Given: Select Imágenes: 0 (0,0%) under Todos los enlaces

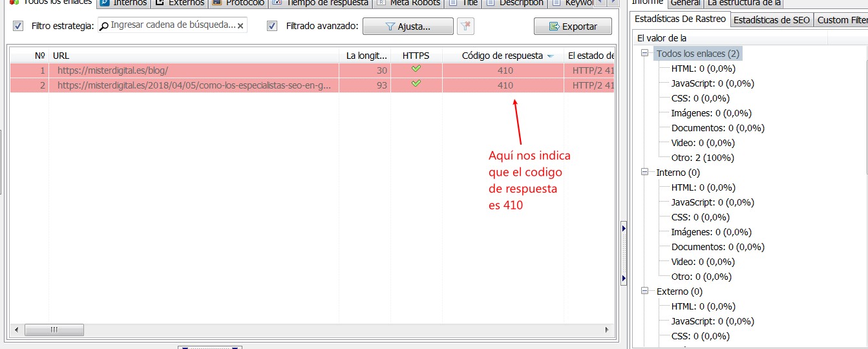Looking at the screenshot, I should click(712, 113).
